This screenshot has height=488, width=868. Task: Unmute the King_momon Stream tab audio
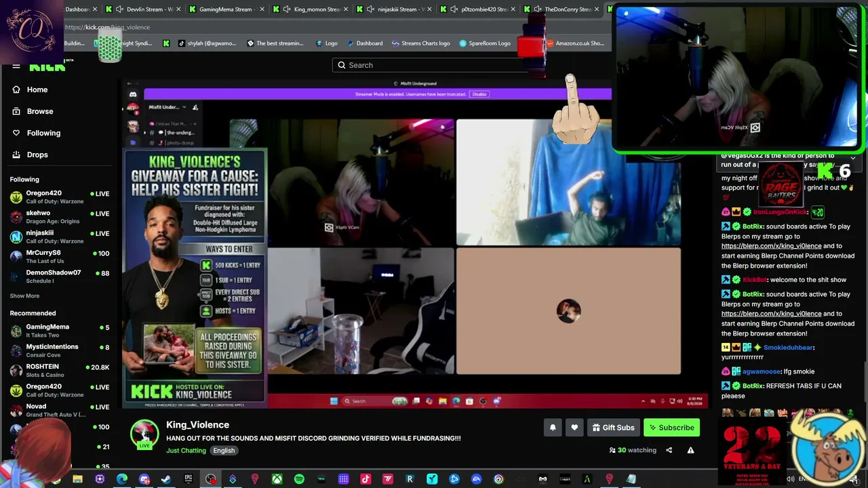[x=287, y=9]
